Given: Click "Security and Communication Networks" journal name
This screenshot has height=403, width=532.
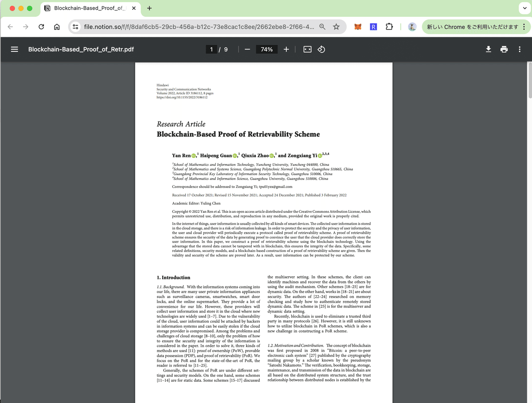Looking at the screenshot, I should [184, 89].
